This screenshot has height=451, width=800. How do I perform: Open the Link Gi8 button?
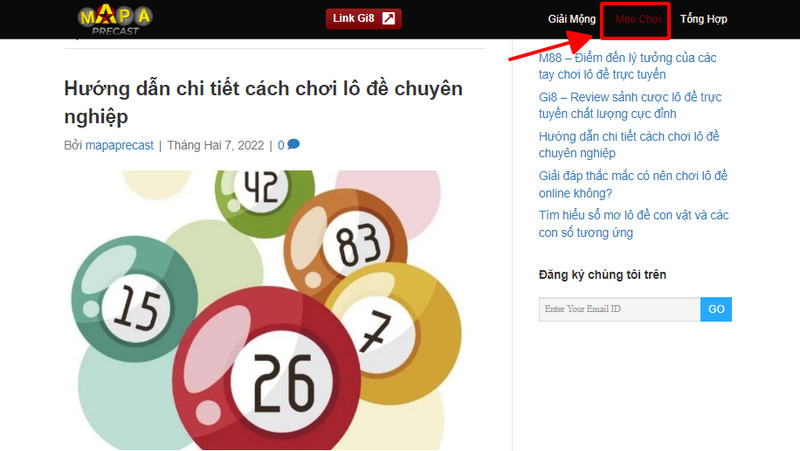[363, 19]
